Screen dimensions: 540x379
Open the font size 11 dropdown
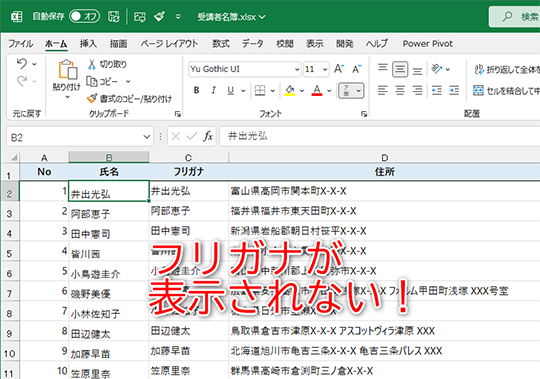[325, 70]
